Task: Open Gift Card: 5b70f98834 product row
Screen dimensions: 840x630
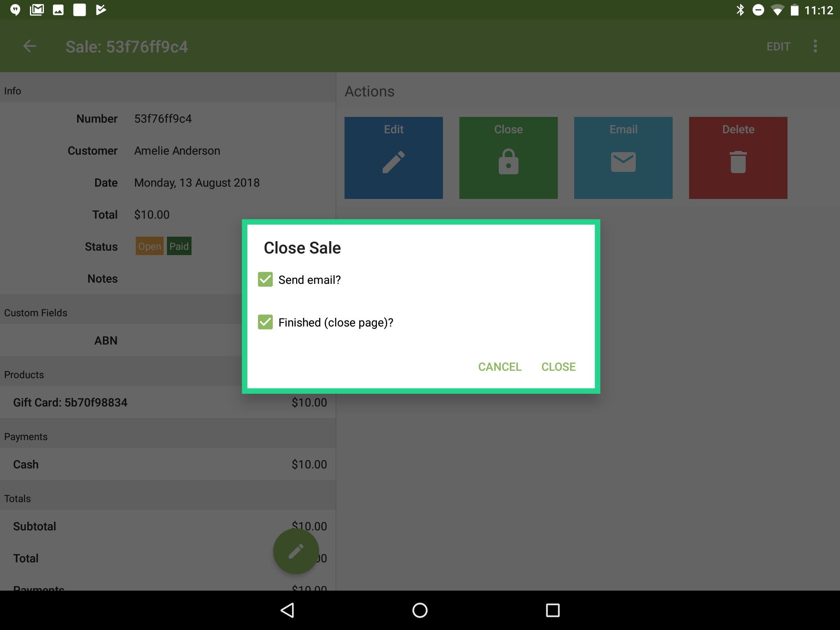Action: click(168, 402)
